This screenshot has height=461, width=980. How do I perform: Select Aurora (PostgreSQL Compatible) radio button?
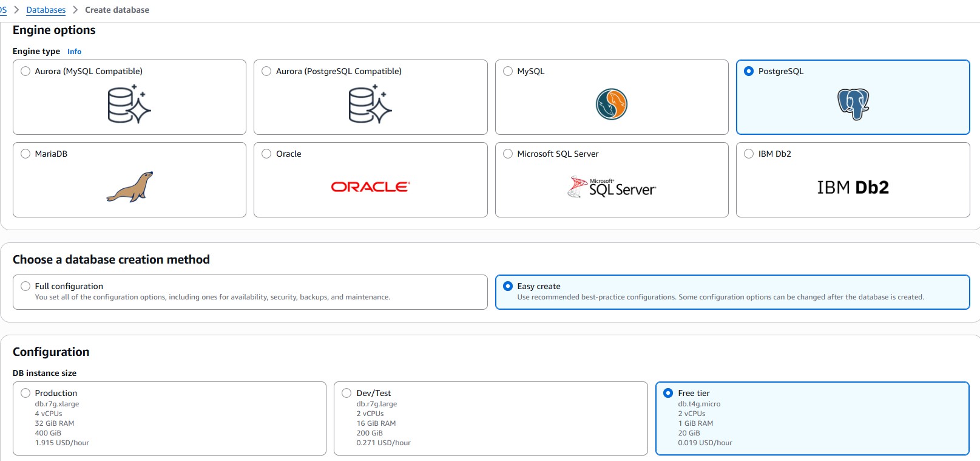(x=266, y=71)
